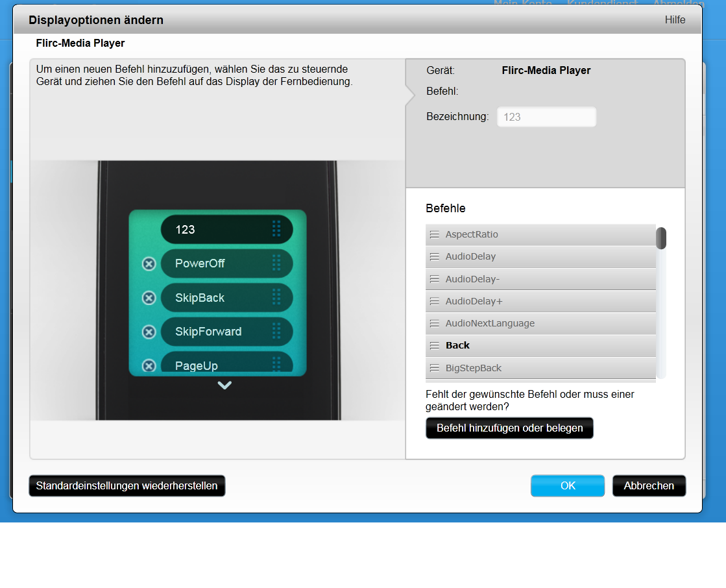Click Standardeinstellungen wiederherstellen button

127,486
